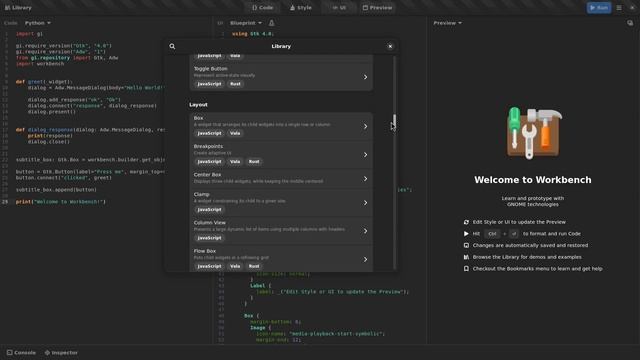Open the Preview dropdown
The height and width of the screenshot is (360, 640).
point(447,23)
